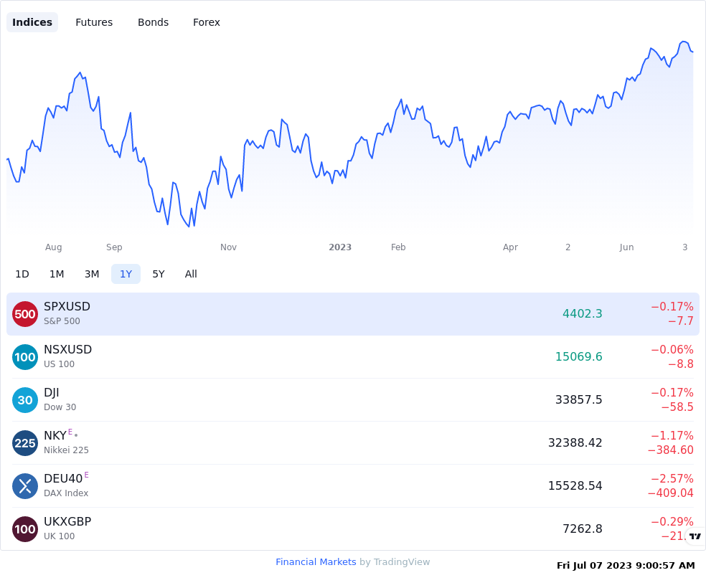706x588 pixels.
Task: Click the NSXUSD price 15069.6
Action: 578,357
